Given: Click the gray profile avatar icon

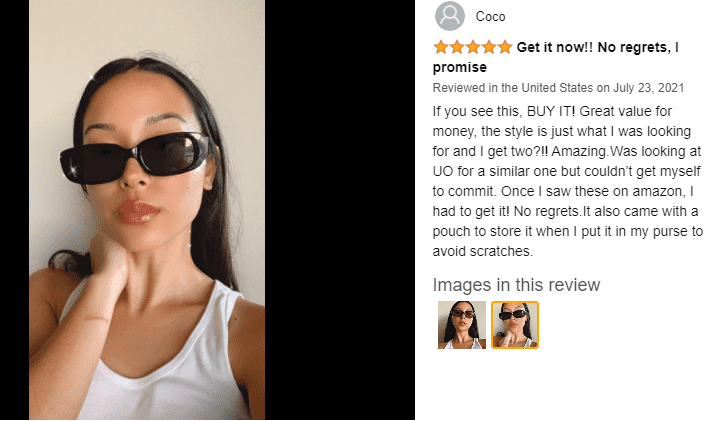Looking at the screenshot, I should pos(449,16).
